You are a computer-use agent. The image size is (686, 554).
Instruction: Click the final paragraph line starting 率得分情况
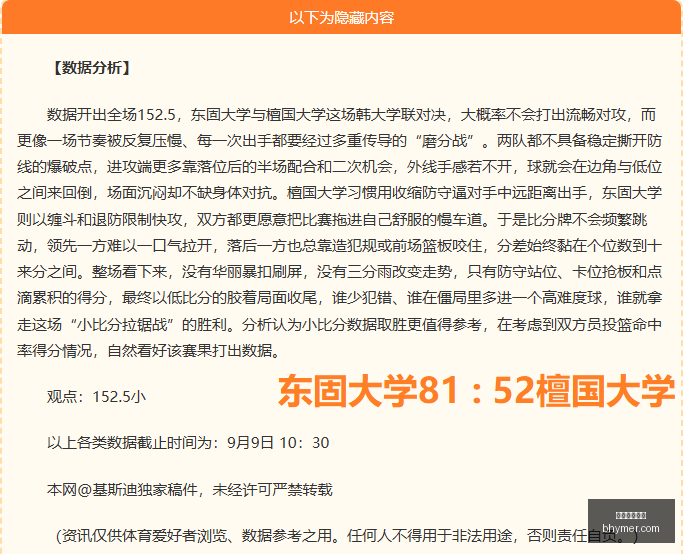149,351
